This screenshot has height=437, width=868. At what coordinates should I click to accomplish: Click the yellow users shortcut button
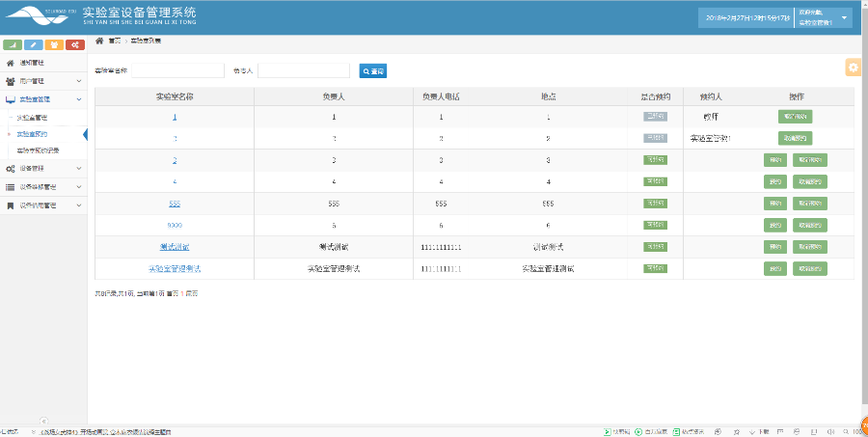(54, 45)
